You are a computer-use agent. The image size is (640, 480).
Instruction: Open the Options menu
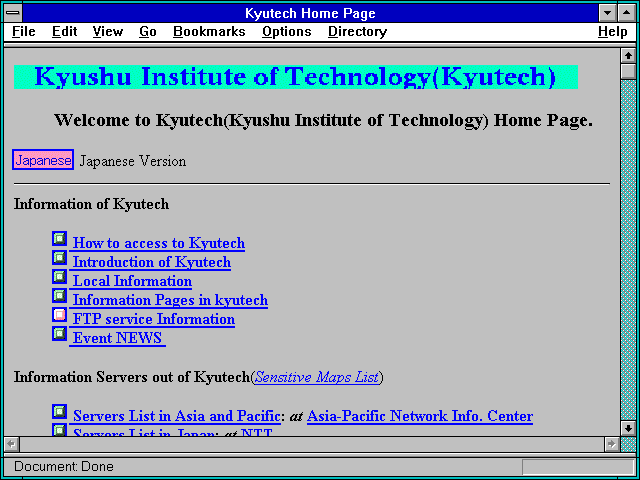(287, 32)
